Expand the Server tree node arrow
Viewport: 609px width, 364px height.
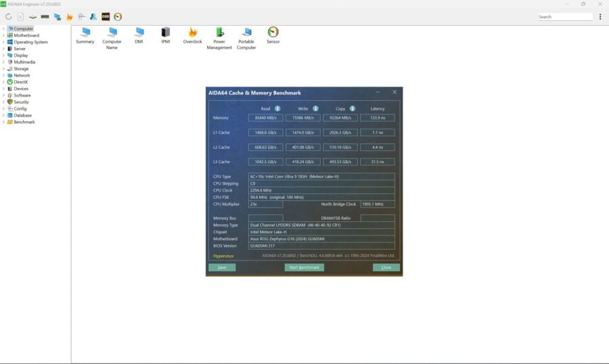(x=3, y=49)
